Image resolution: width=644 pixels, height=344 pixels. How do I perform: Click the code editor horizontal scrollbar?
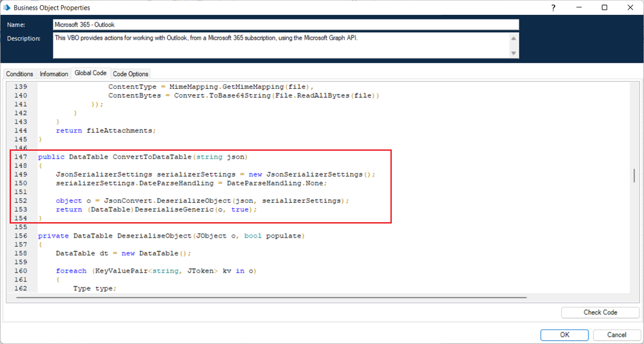point(271,297)
